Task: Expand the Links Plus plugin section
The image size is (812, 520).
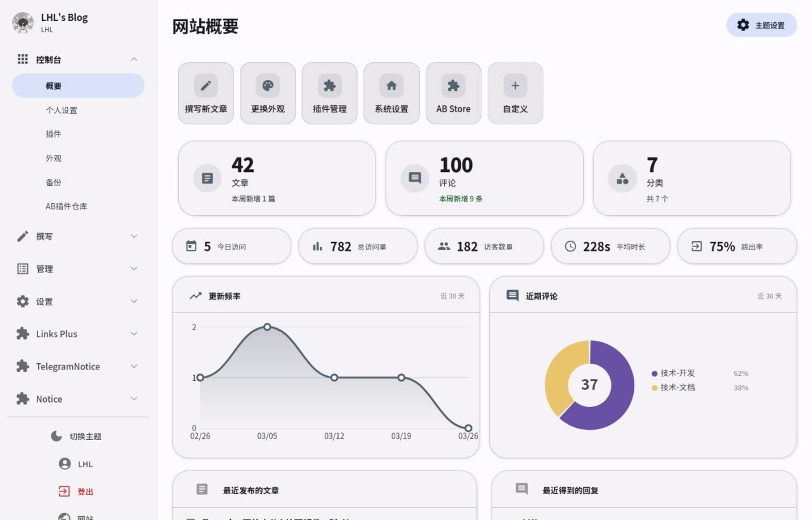Action: pyautogui.click(x=77, y=333)
